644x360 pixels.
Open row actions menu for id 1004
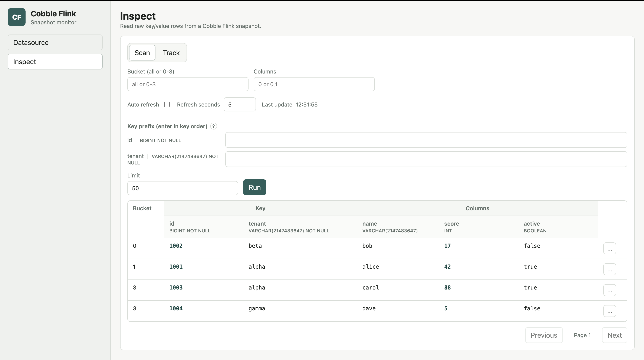click(609, 311)
